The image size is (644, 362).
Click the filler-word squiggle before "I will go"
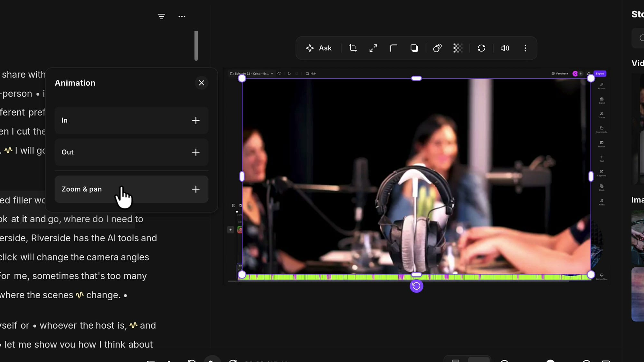[x=8, y=150]
